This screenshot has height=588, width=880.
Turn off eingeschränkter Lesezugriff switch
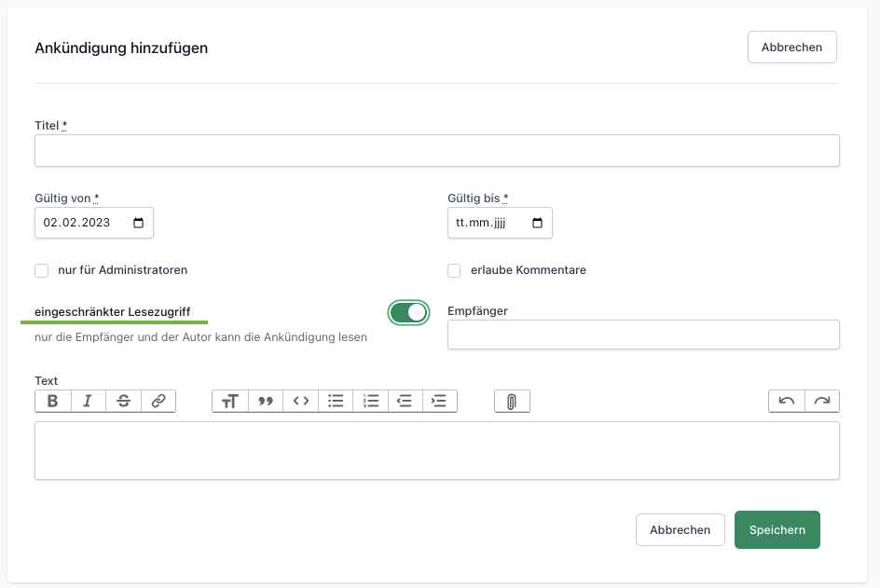click(408, 312)
